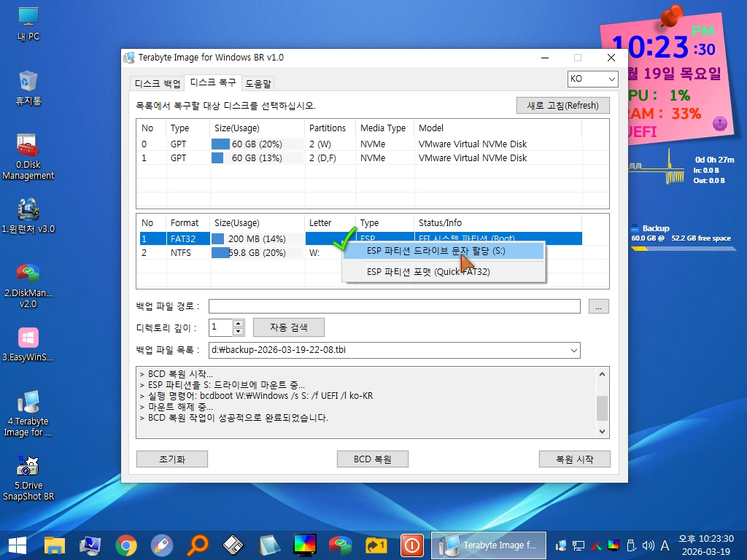Launch 0.Disk Management desktop shortcut
747x560 pixels.
(28, 157)
